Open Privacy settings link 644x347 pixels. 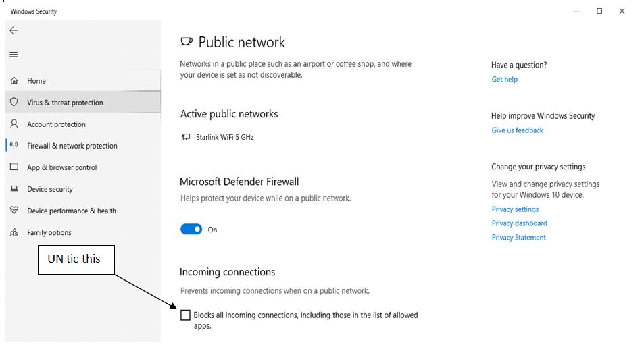click(516, 209)
